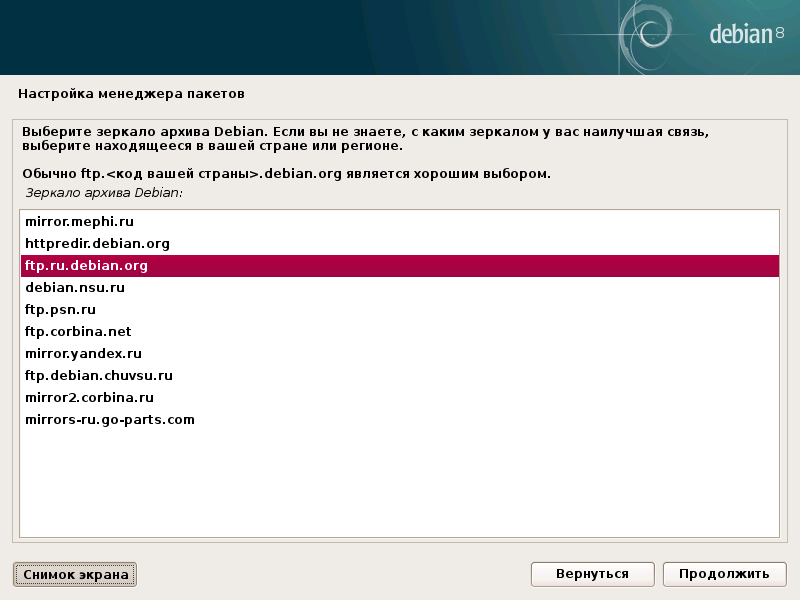
Task: Click the Продолжить button
Action: coord(723,574)
